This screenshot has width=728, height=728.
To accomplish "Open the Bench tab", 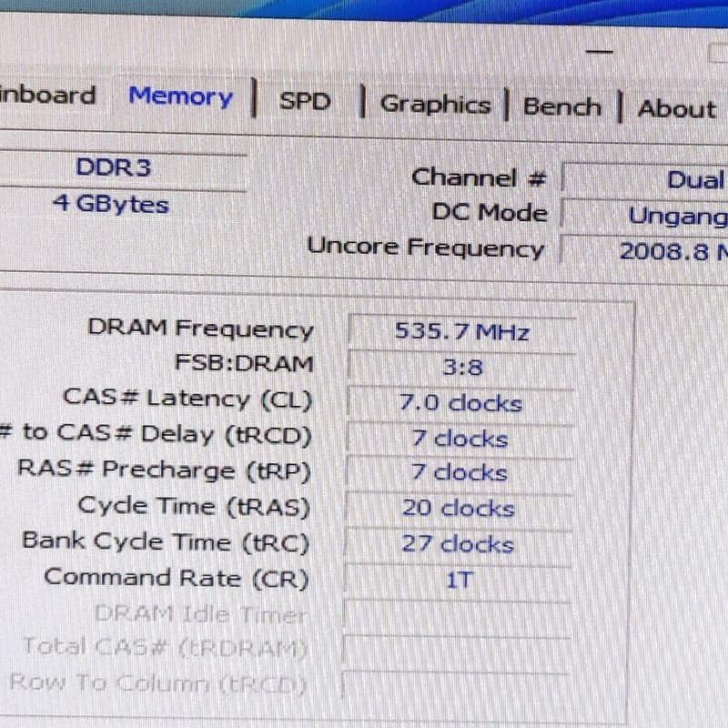I will coord(561,106).
